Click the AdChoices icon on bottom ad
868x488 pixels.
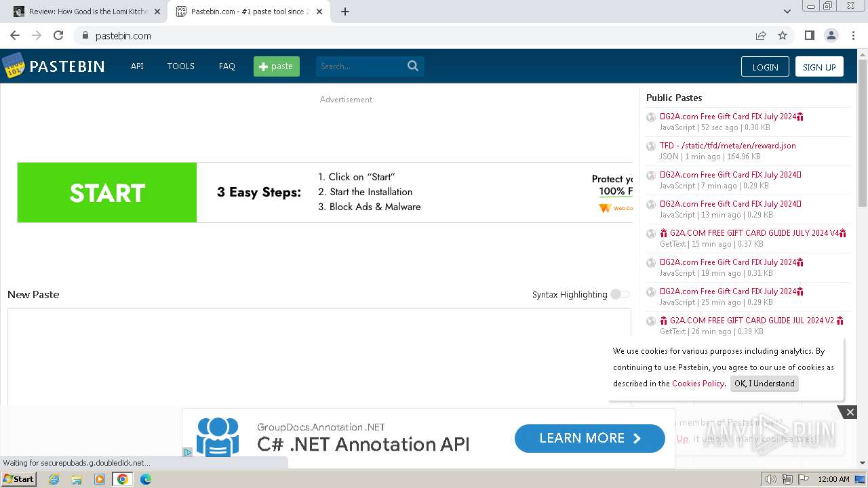point(188,452)
